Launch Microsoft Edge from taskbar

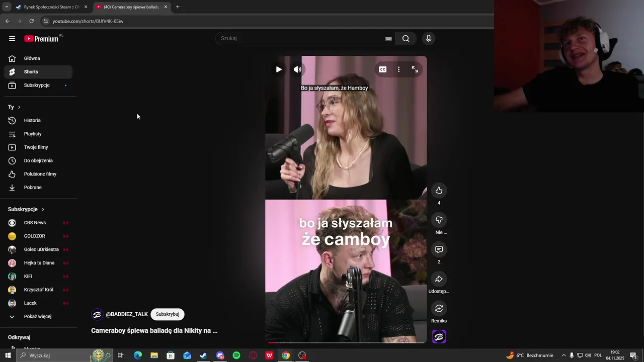[x=138, y=355]
